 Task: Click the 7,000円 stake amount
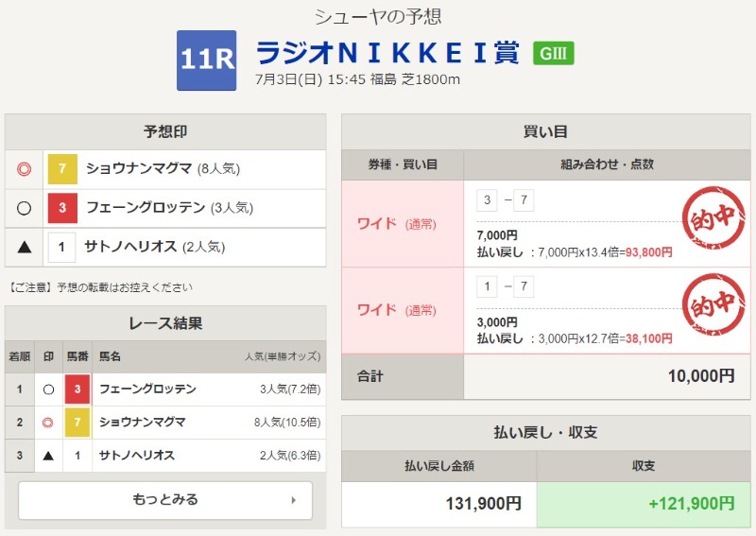click(x=497, y=235)
